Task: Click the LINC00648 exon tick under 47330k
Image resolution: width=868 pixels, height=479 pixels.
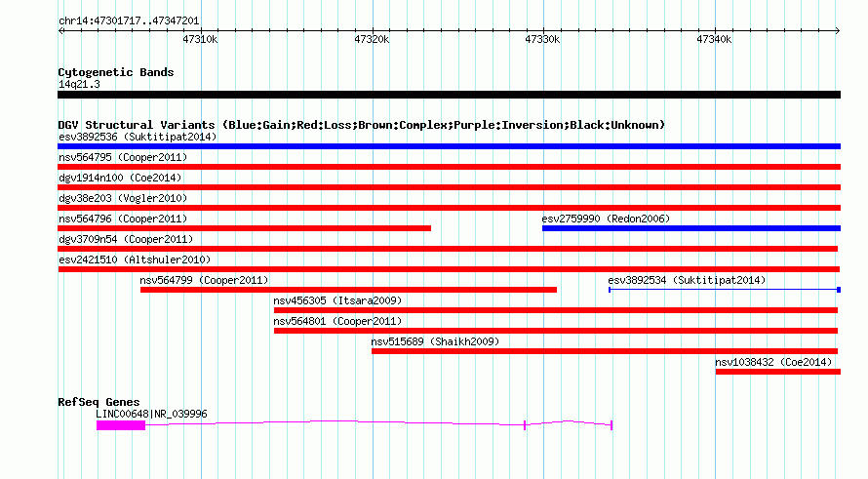Action: 525,425
